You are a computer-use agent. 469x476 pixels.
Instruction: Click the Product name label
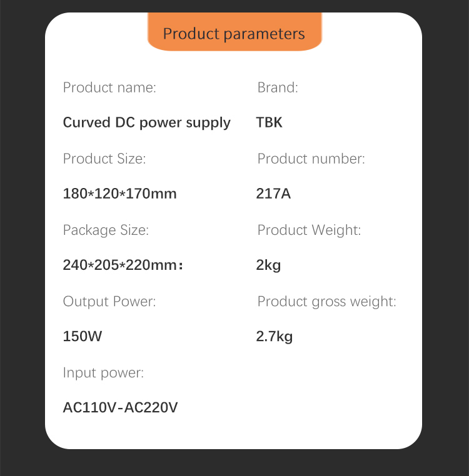[109, 87]
